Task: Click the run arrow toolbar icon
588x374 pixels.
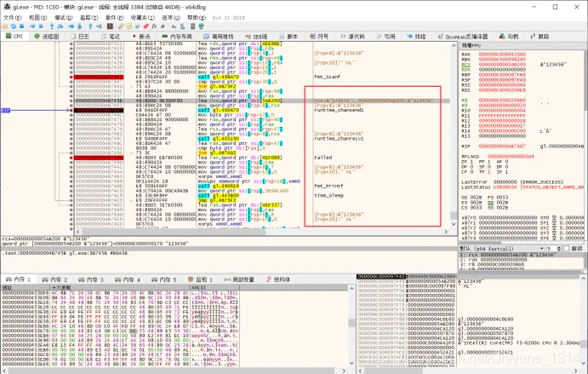Action: pyautogui.click(x=32, y=26)
